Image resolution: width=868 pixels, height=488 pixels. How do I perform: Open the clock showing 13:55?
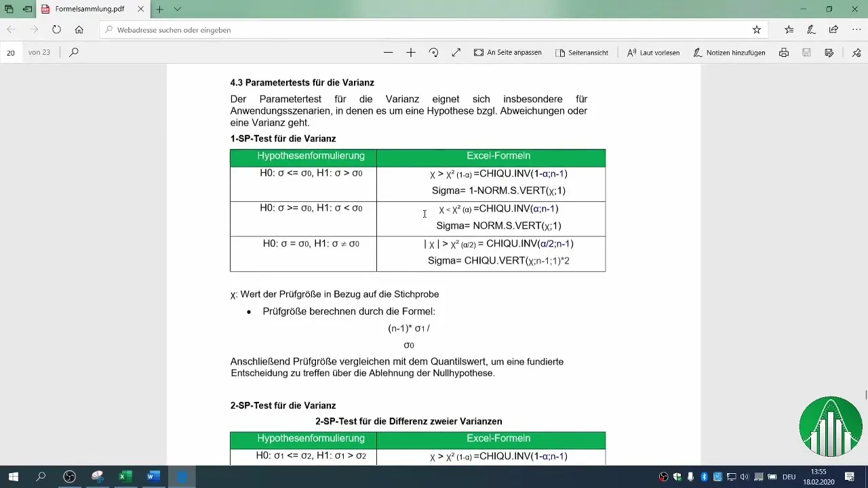pyautogui.click(x=819, y=476)
